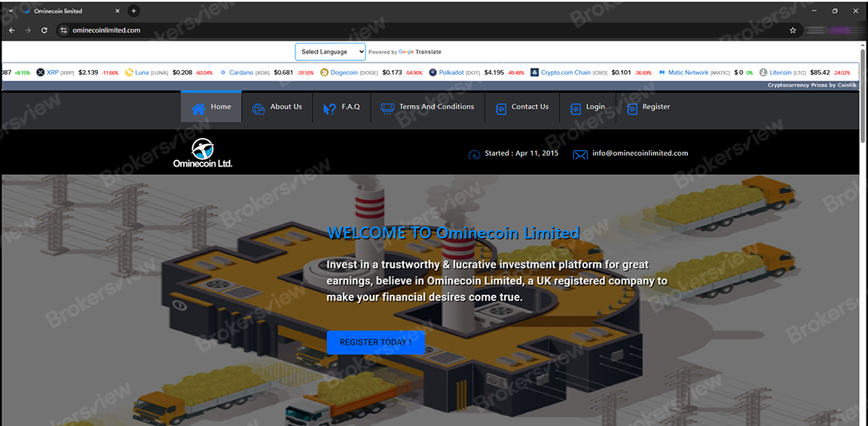Click the Polkadot price $4.195
868x426 pixels.
coord(494,72)
